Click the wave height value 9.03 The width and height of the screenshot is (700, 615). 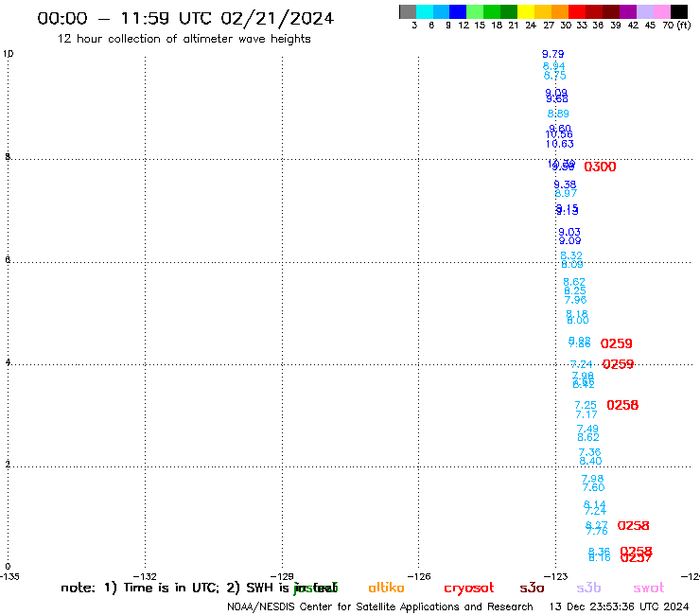569,232
